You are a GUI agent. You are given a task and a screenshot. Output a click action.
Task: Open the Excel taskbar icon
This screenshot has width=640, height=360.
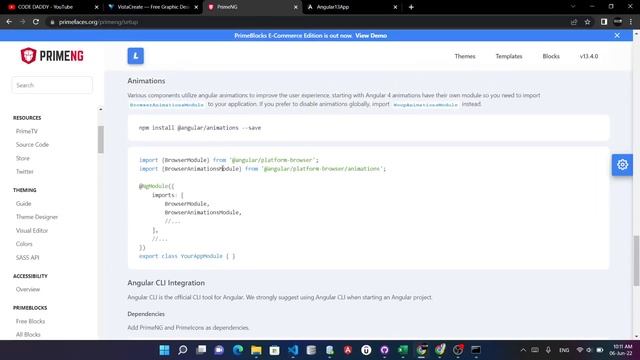tap(403, 350)
